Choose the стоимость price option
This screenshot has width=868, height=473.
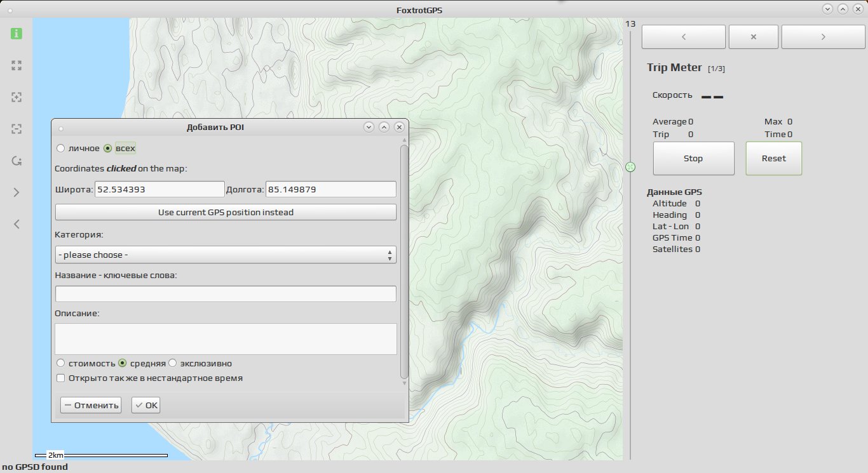tap(61, 364)
